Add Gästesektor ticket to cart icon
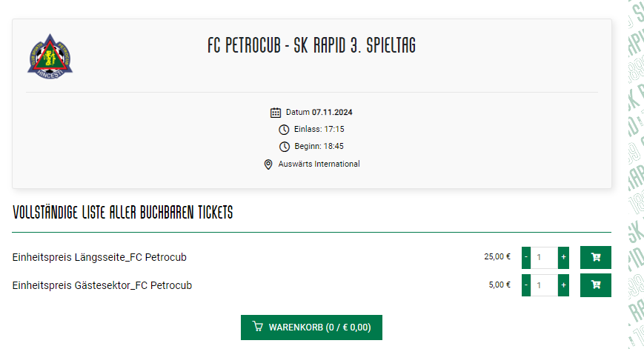The height and width of the screenshot is (349, 644). point(596,285)
